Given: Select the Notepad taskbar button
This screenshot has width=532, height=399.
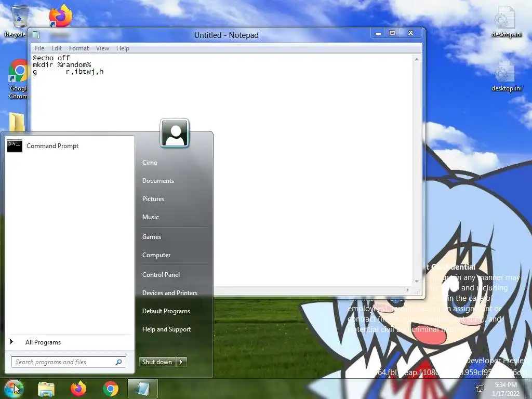Looking at the screenshot, I should 142,389.
